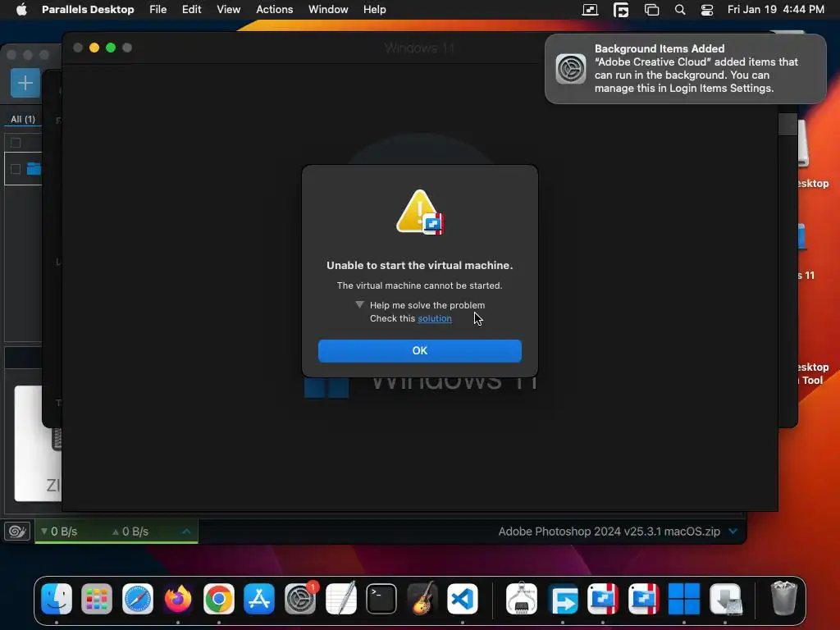Open first Parallels Desktop icon in Dock
The height and width of the screenshot is (630, 840).
[x=603, y=598]
